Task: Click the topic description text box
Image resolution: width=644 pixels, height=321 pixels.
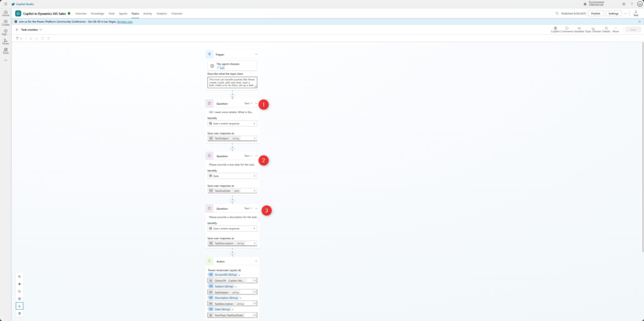Action: (x=231, y=82)
